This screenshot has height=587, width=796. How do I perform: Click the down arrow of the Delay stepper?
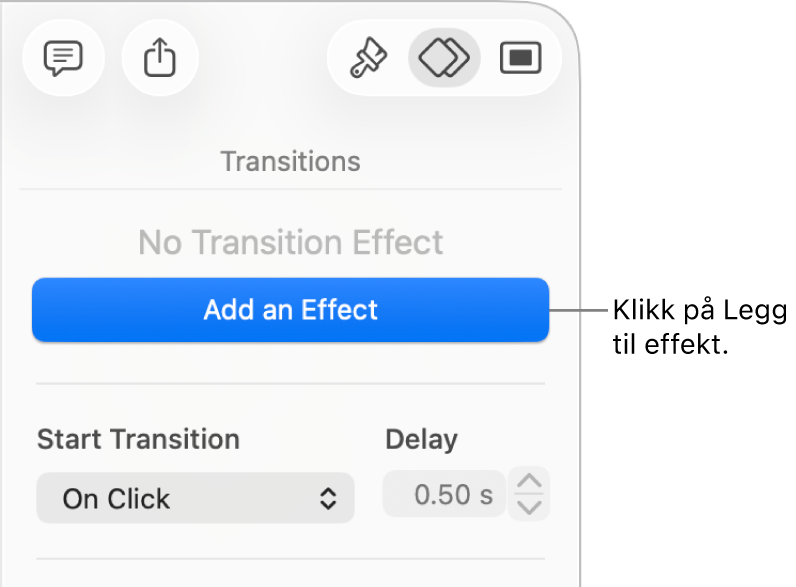[529, 507]
